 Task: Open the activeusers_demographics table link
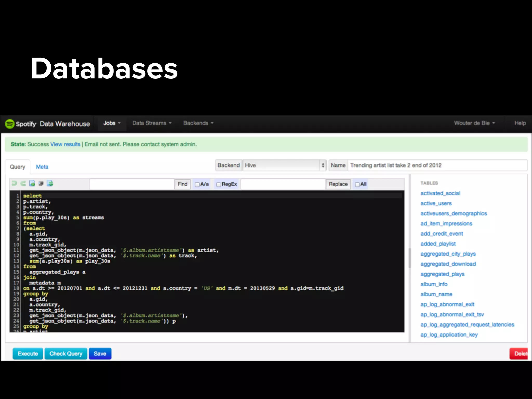pyautogui.click(x=454, y=214)
